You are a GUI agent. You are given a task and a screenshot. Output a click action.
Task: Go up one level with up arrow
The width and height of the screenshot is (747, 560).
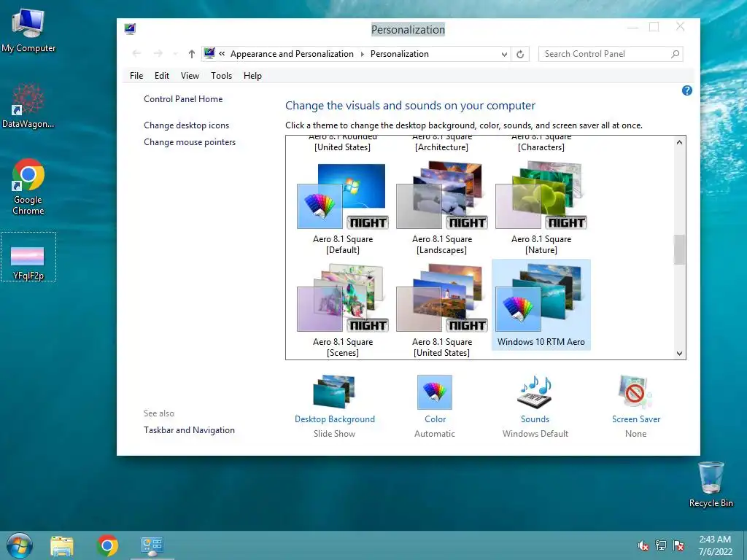(192, 54)
